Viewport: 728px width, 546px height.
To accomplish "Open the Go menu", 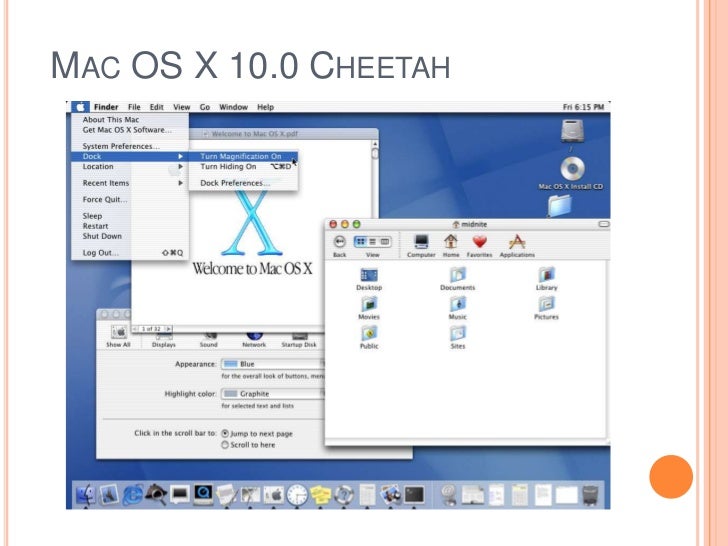I will pos(205,107).
